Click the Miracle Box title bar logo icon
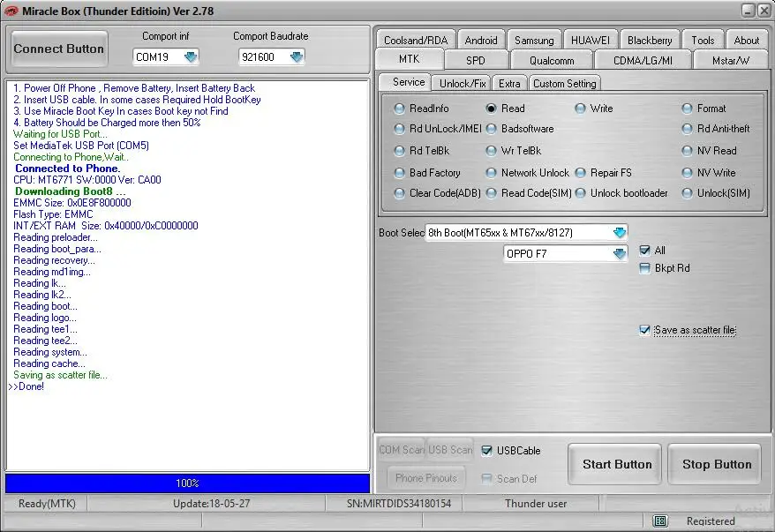775x532 pixels. [11, 11]
